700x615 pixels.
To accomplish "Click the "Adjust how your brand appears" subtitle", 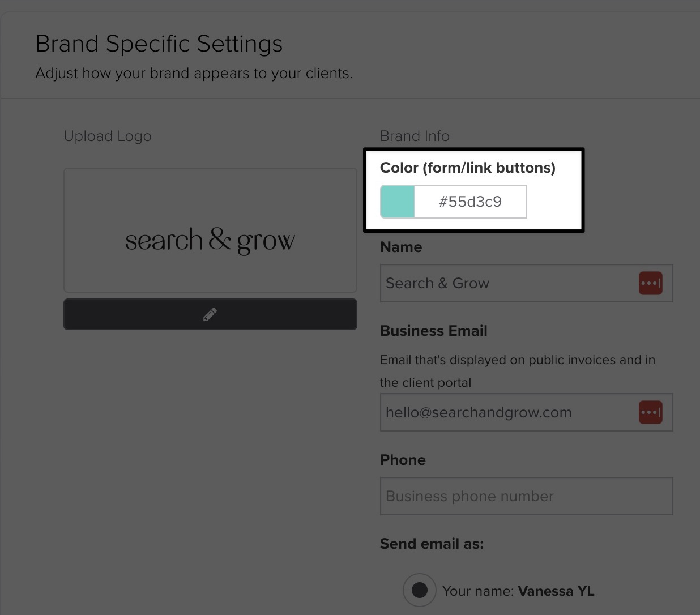I will (194, 74).
